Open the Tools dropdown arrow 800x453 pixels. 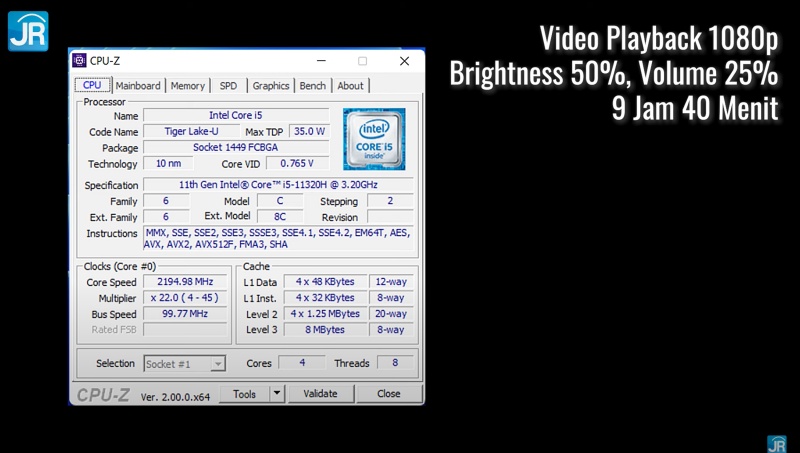click(277, 394)
